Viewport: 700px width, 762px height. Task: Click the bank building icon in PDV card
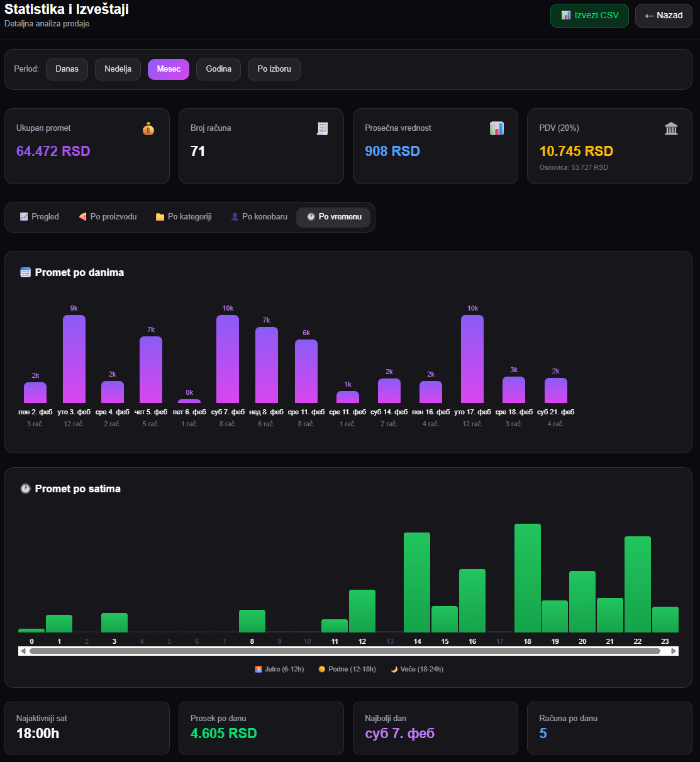[671, 129]
